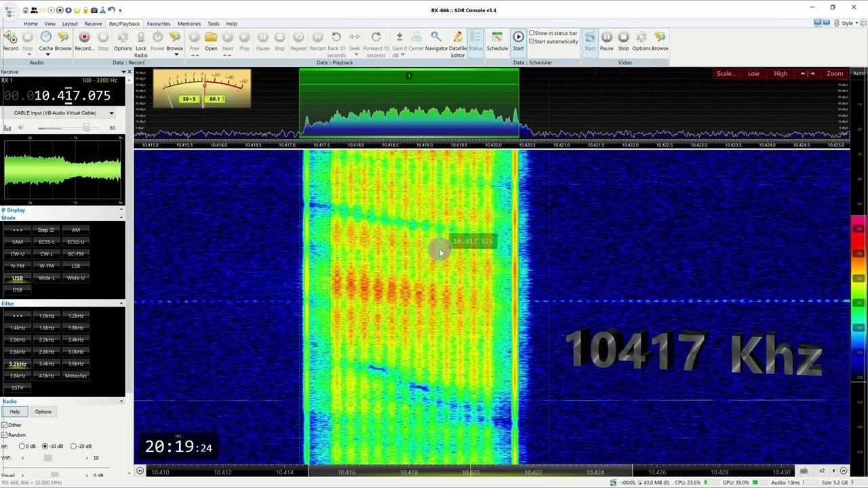Click the spectrum Scale... button
This screenshot has width=868, height=488.
726,73
